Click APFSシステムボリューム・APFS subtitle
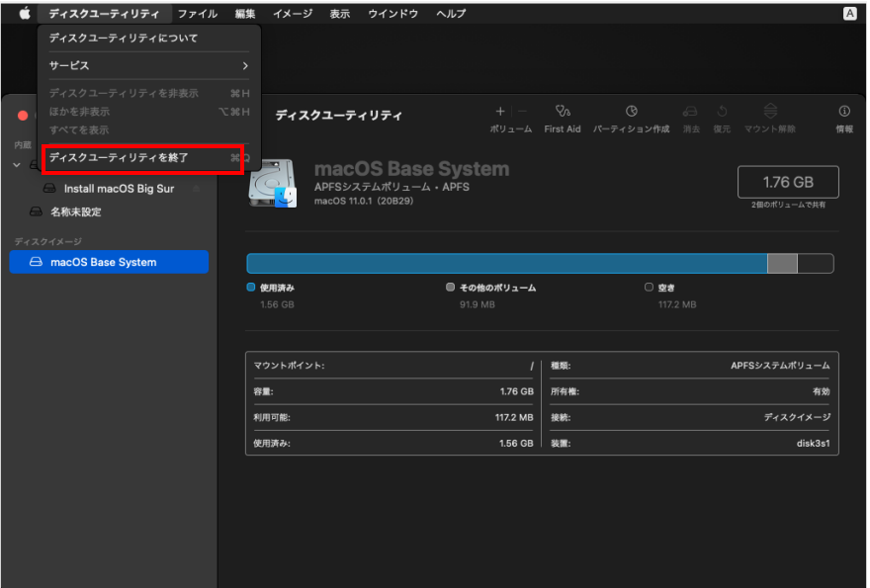The image size is (870, 588). click(x=391, y=187)
